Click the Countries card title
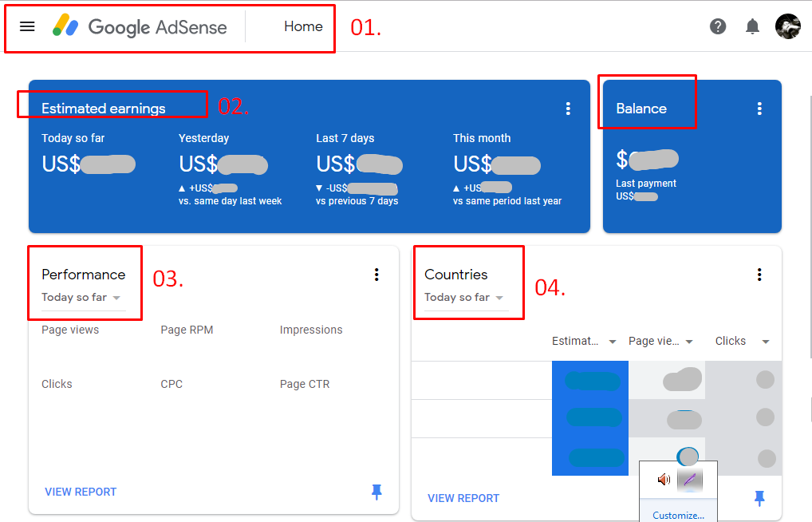The width and height of the screenshot is (812, 522). [455, 275]
